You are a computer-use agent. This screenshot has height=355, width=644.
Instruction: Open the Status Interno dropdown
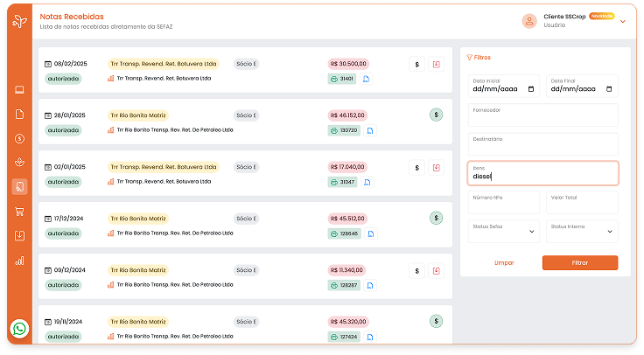581,231
